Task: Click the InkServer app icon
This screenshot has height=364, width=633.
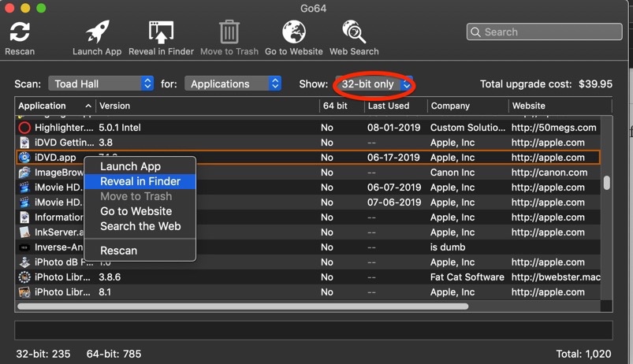Action: pyautogui.click(x=24, y=232)
